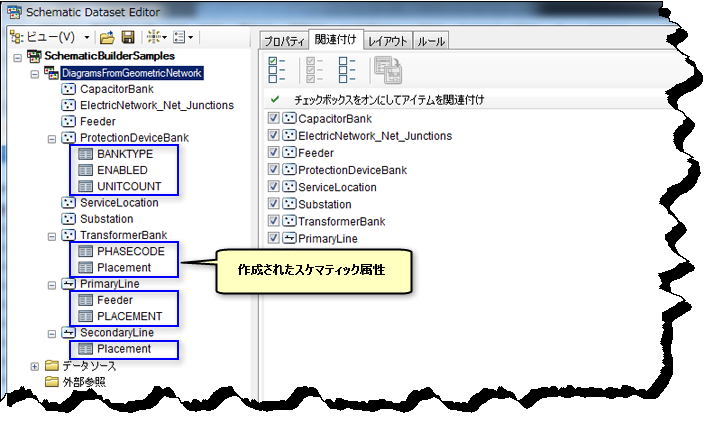Open the starburst create-new dropdown icon
The height and width of the screenshot is (438, 720).
coord(157,37)
